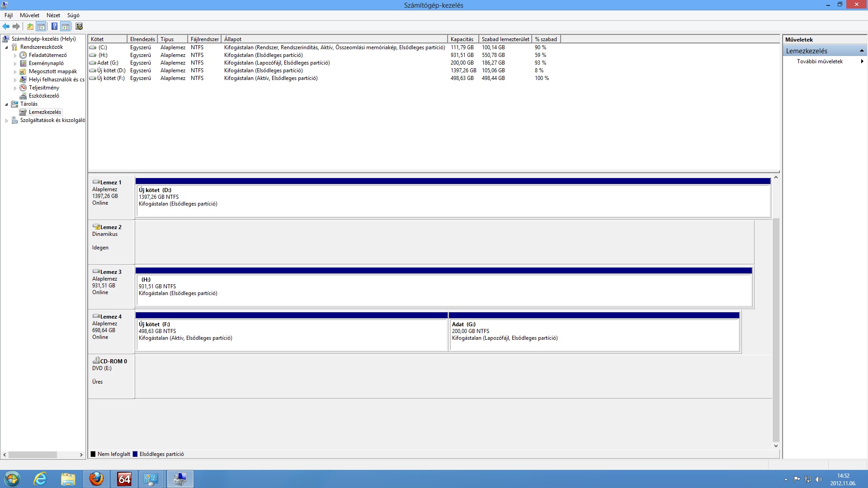Open the Művelet menu
This screenshot has width=868, height=488.
29,15
